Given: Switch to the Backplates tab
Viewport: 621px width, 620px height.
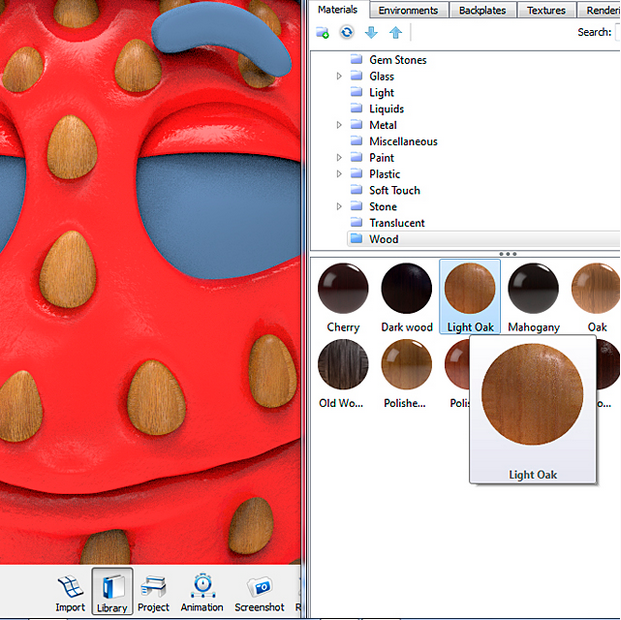Looking at the screenshot, I should pos(482,10).
